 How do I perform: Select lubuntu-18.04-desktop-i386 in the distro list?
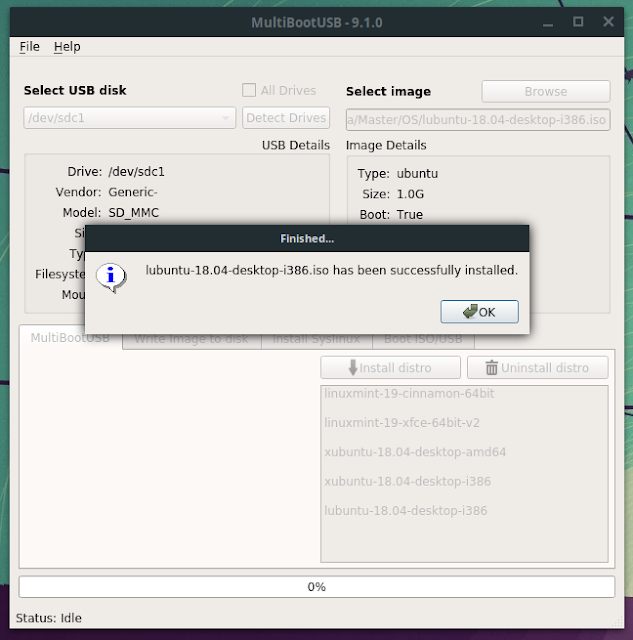464,511
